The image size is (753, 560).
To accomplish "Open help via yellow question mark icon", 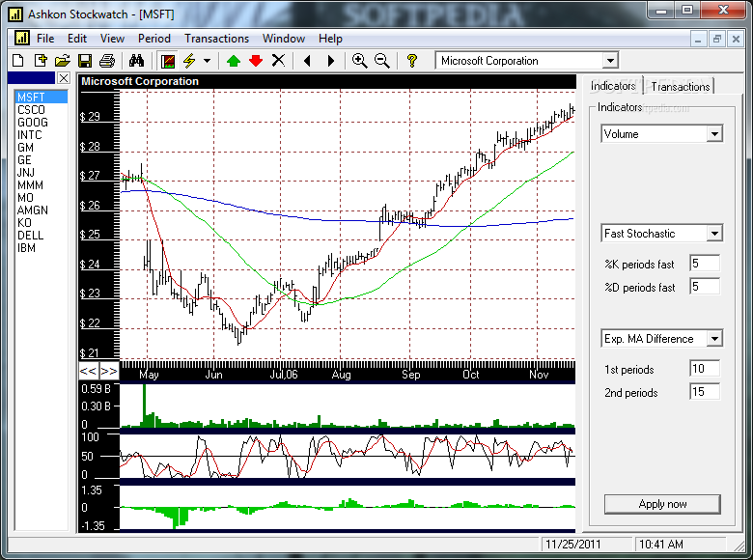I will 411,61.
